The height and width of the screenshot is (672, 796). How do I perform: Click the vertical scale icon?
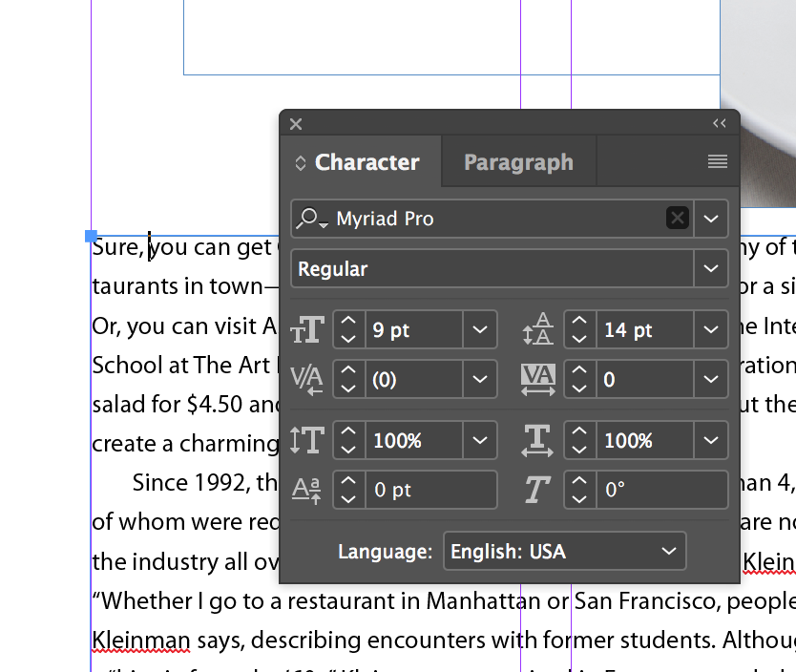[x=307, y=440]
